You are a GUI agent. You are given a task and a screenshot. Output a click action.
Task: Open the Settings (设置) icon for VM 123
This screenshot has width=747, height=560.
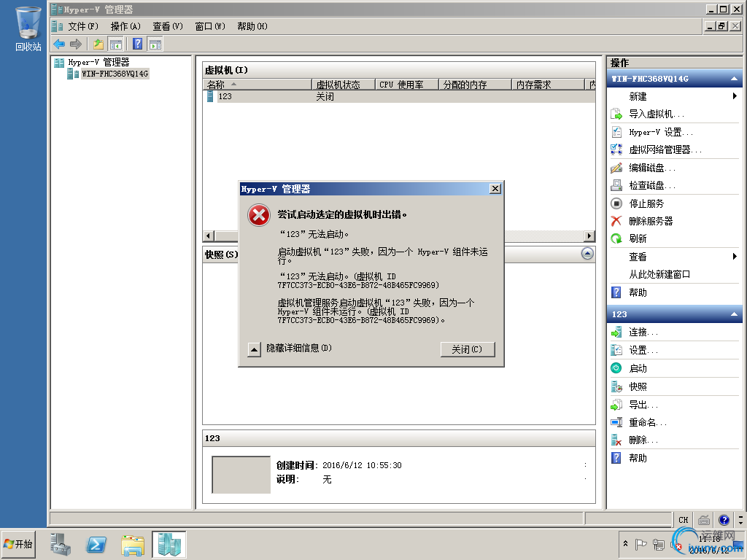coord(616,350)
